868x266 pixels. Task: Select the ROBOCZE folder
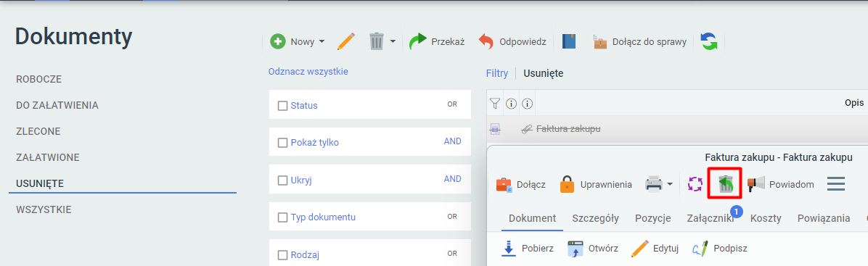[38, 79]
